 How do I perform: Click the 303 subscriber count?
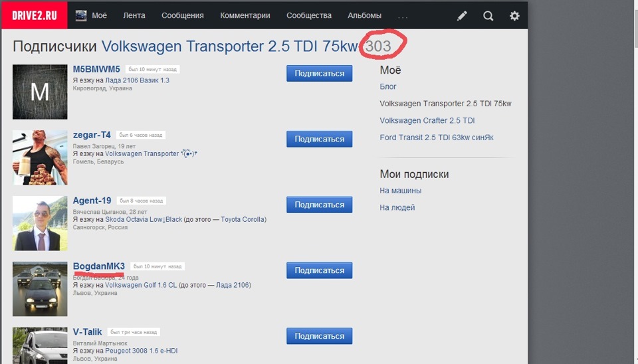[x=378, y=46]
